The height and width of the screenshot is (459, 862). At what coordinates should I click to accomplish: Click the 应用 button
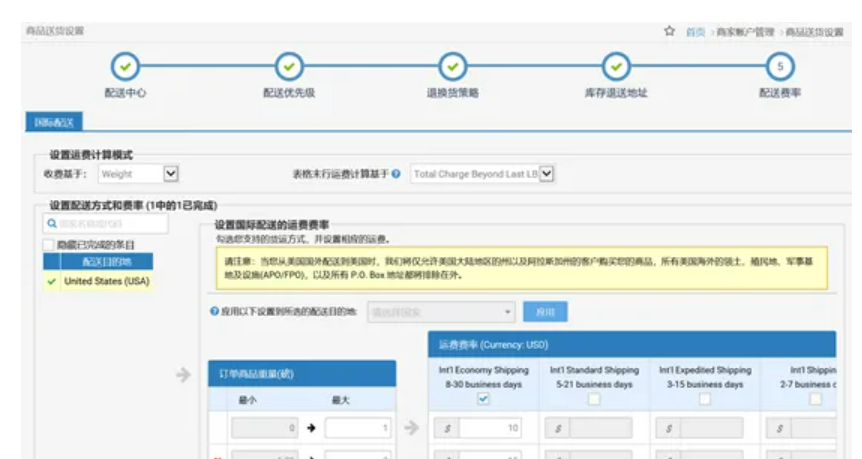click(545, 312)
